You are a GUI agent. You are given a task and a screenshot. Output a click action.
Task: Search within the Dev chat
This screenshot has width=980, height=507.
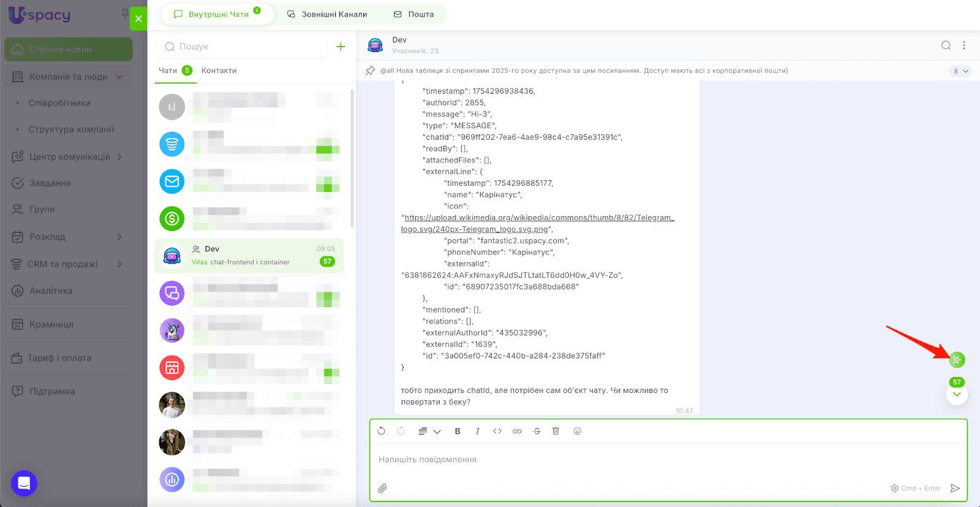pos(946,45)
